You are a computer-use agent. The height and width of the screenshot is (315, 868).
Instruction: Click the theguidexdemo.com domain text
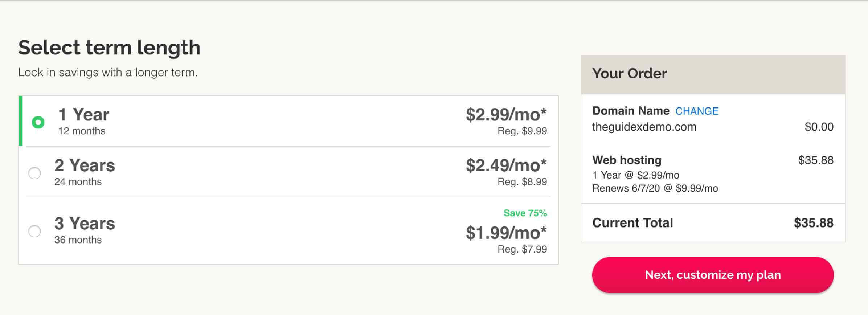tap(644, 127)
